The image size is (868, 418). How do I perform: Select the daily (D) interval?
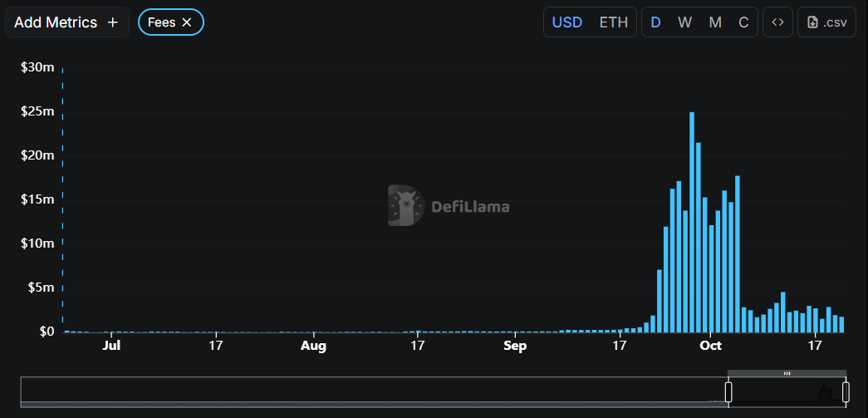[655, 22]
